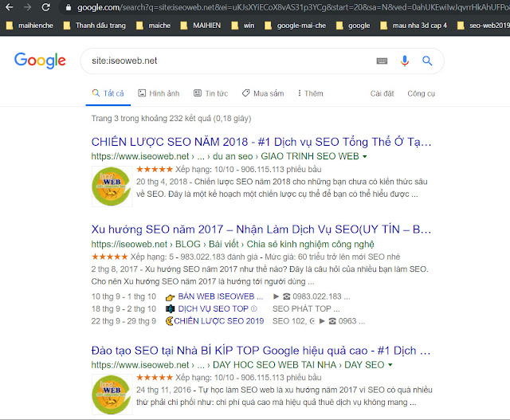The width and height of the screenshot is (510, 420).
Task: Open the on-screen keyboard icon
Action: coord(382,61)
